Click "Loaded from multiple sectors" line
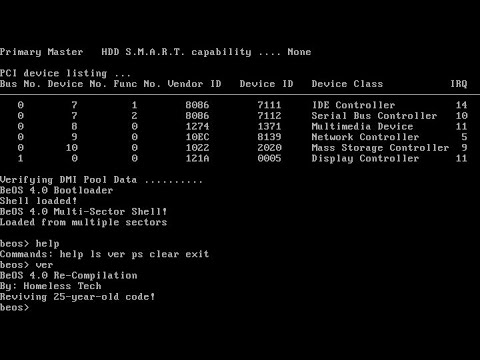 coord(84,222)
